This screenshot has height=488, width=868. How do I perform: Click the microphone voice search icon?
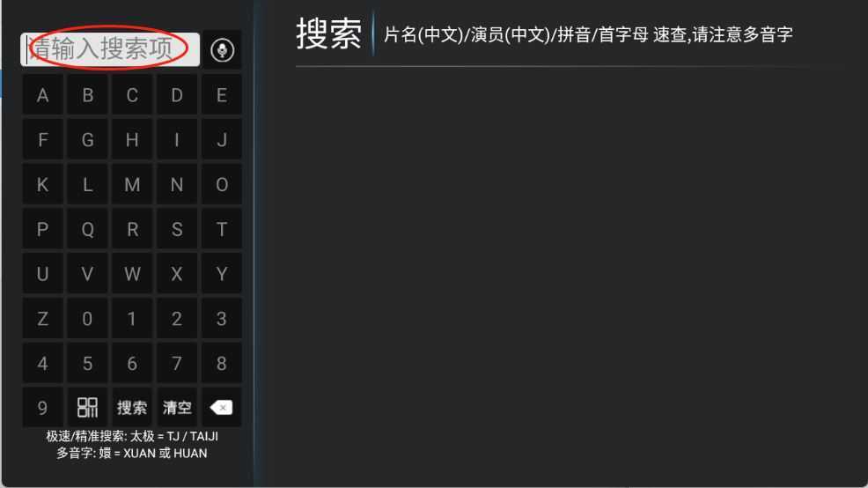tap(222, 50)
